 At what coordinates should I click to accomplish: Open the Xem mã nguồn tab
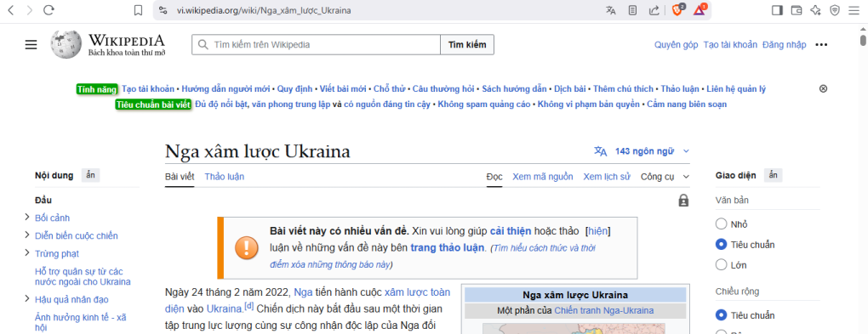pyautogui.click(x=543, y=177)
